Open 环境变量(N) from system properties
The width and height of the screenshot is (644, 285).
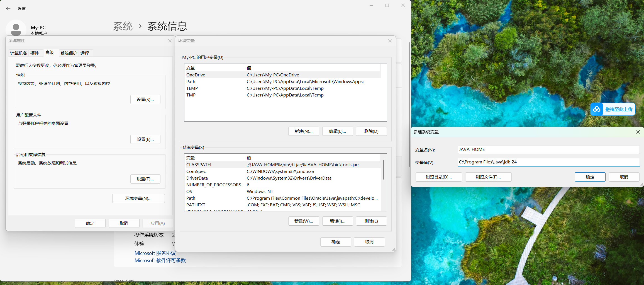click(138, 198)
